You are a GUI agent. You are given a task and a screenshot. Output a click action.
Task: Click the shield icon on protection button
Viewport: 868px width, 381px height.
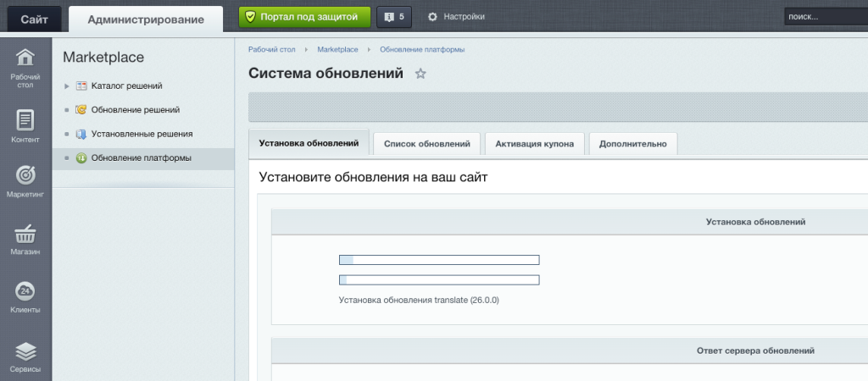pos(250,17)
